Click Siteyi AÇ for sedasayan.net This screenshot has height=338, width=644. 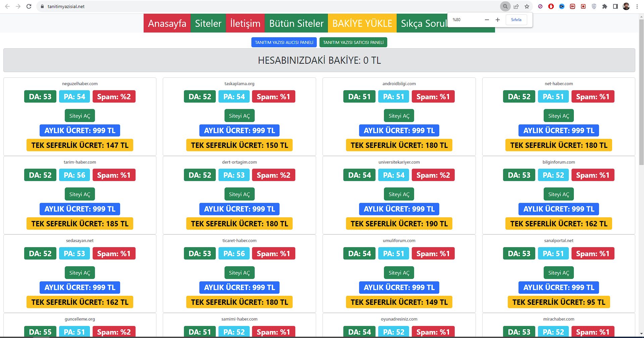pyautogui.click(x=80, y=273)
